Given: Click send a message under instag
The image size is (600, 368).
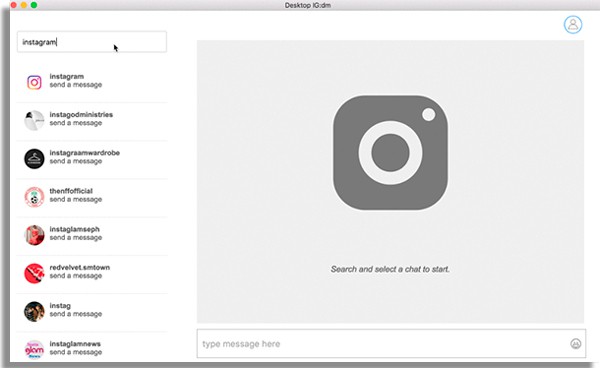Looking at the screenshot, I should (x=76, y=314).
